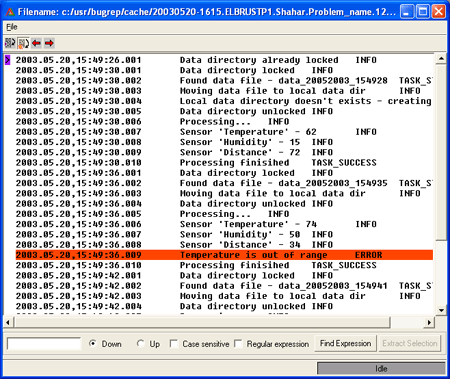Select line "Sensor 'Humidity' - 50"
Viewport: 450px width, 379px height.
pyautogui.click(x=224, y=235)
